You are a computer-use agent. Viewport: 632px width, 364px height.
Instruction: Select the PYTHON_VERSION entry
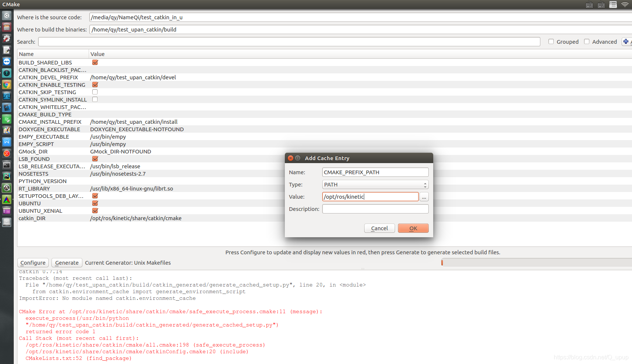pyautogui.click(x=43, y=181)
